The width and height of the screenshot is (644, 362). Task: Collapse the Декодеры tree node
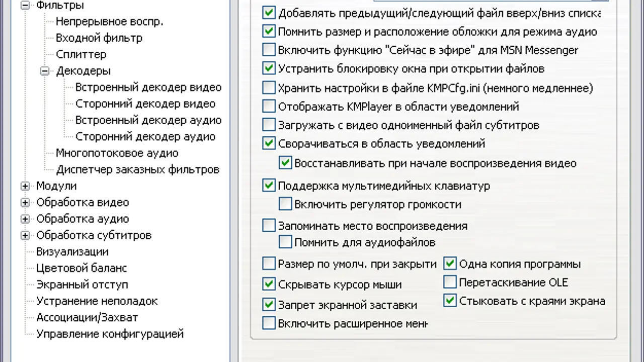[45, 71]
